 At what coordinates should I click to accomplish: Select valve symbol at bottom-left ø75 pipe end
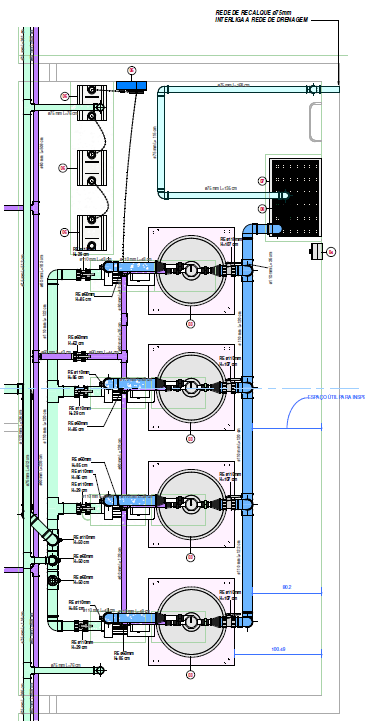click(x=99, y=670)
